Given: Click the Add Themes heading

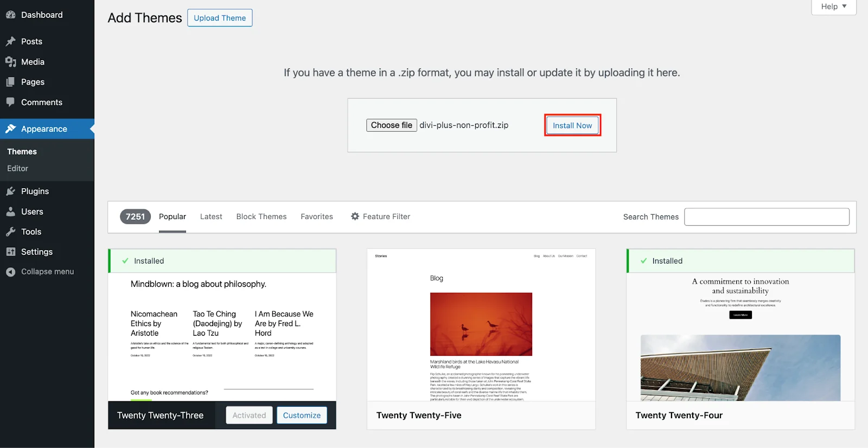Looking at the screenshot, I should point(145,18).
